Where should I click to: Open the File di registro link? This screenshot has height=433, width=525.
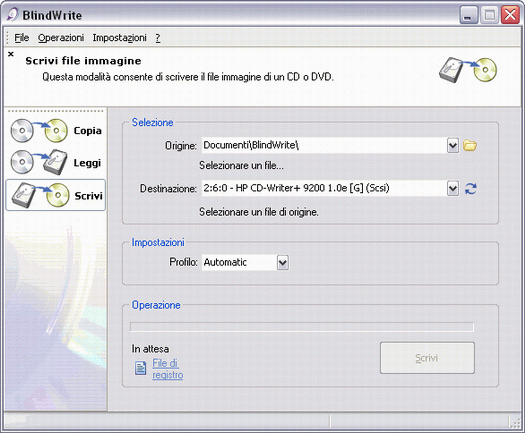167,369
